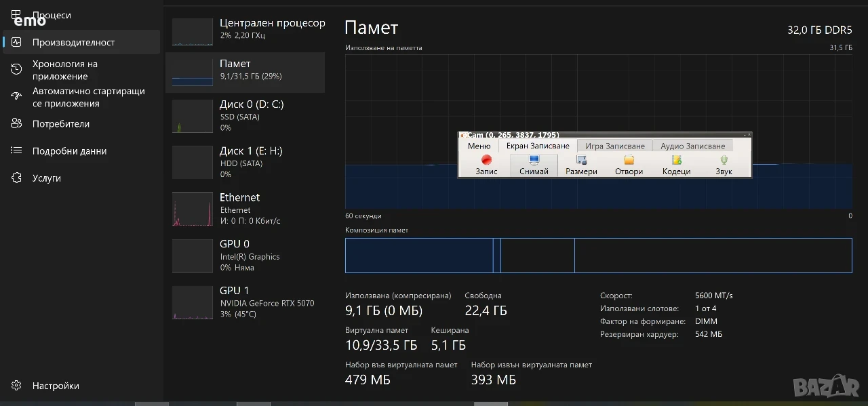Open Кодеци settings in oCam

(x=676, y=165)
